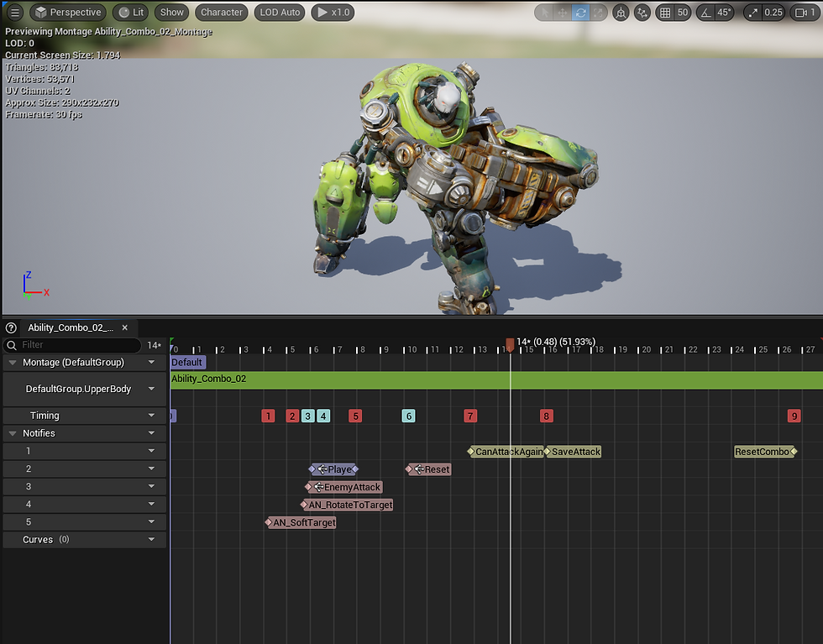Click the Show button
The width and height of the screenshot is (823, 644).
[x=171, y=12]
